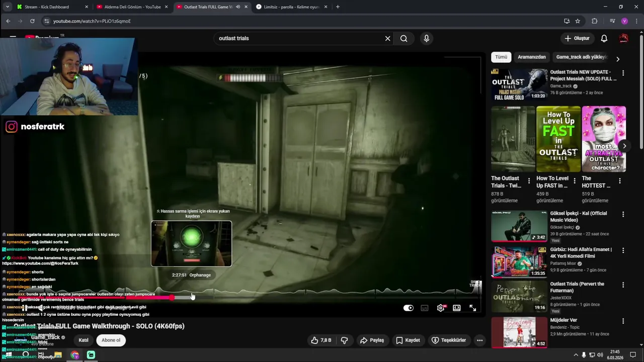Viewport: 644px width, 362px height.
Task: Click the Kaydet save button
Action: (408, 340)
